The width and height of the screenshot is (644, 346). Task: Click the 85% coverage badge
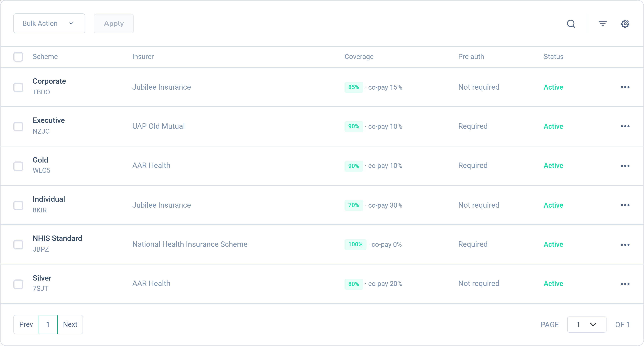354,87
